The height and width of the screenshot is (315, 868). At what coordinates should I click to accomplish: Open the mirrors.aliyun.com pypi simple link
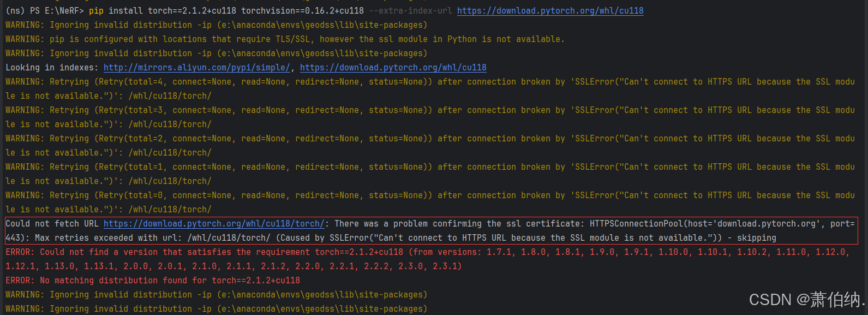197,68
